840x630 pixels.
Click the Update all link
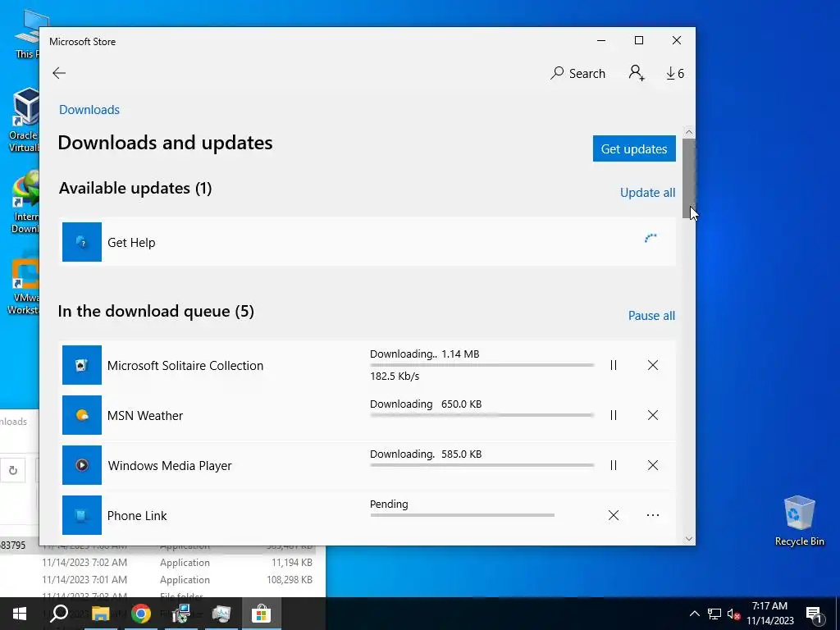pyautogui.click(x=647, y=193)
